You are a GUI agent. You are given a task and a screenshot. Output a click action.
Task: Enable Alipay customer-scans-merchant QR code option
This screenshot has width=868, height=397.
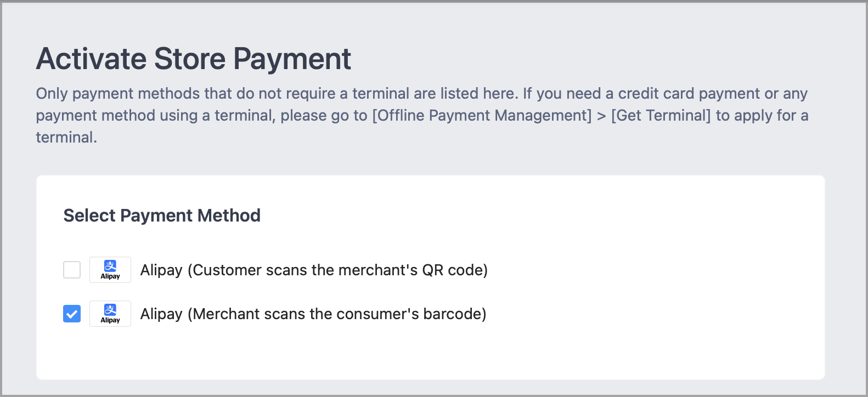[x=71, y=269]
